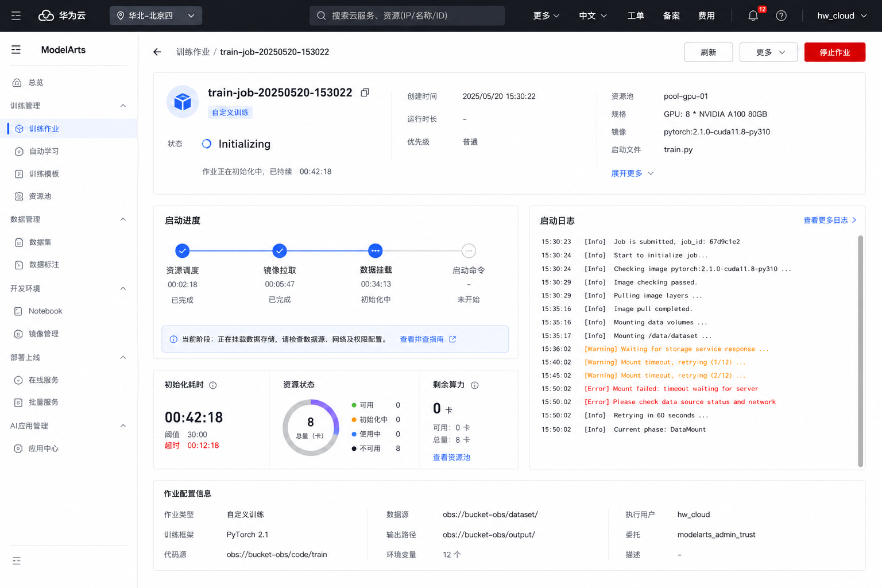Open 查看资源池 link
Viewport: 882px width, 588px height.
click(451, 457)
